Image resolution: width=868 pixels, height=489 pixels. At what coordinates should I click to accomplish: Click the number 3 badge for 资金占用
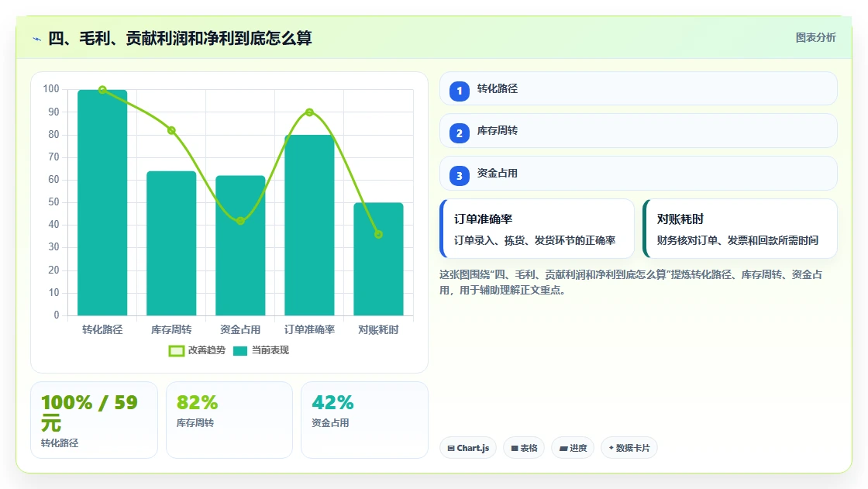point(459,176)
